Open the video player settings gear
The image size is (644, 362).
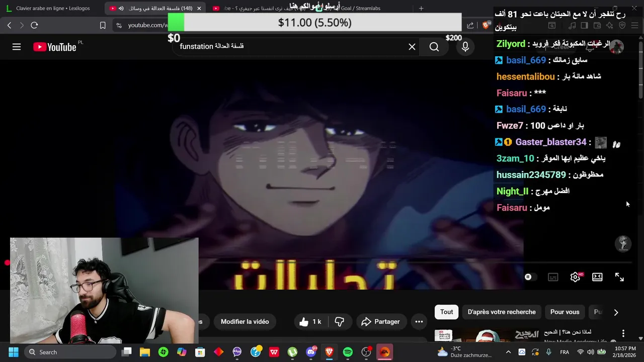click(575, 277)
